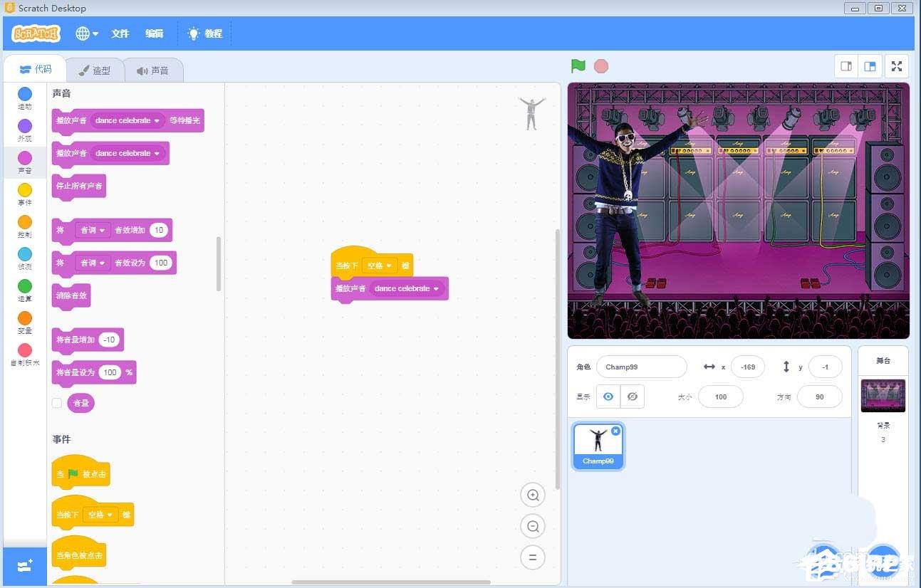
Task: Click the x position field
Action: tap(748, 367)
